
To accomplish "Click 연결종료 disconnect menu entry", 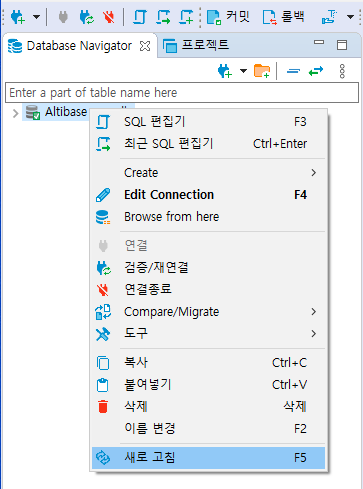I will (208, 289).
